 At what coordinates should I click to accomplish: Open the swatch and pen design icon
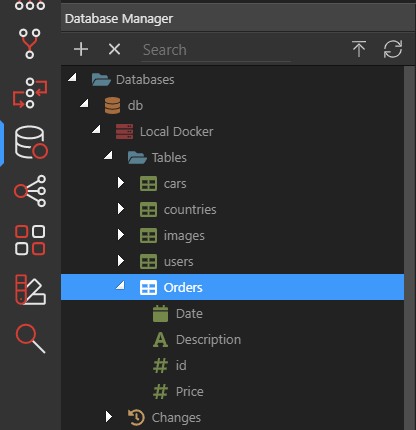click(30, 290)
